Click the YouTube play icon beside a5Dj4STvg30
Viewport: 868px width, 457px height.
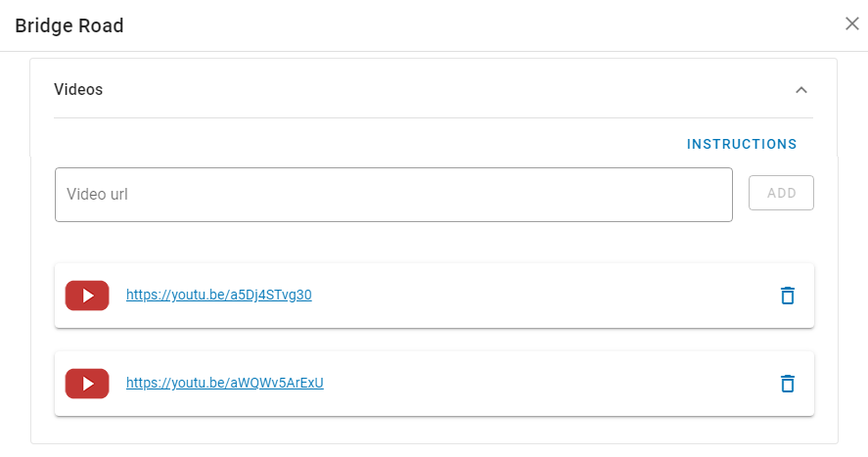coord(87,296)
